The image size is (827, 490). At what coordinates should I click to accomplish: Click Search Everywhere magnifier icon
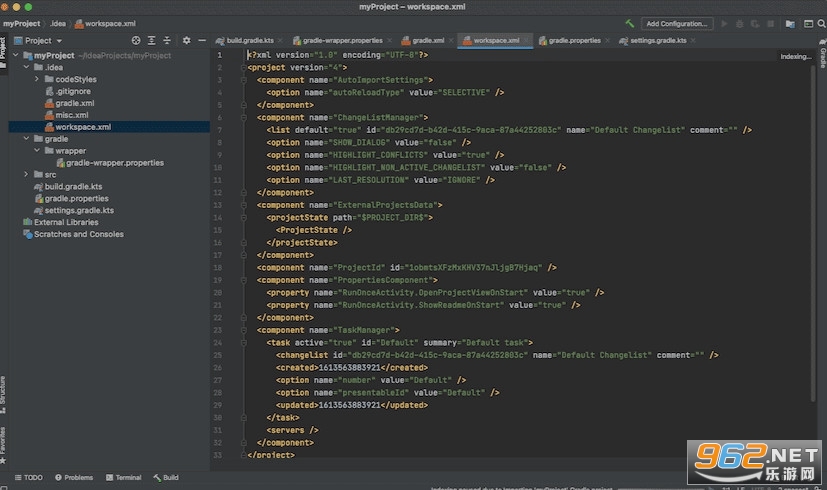tap(822, 24)
